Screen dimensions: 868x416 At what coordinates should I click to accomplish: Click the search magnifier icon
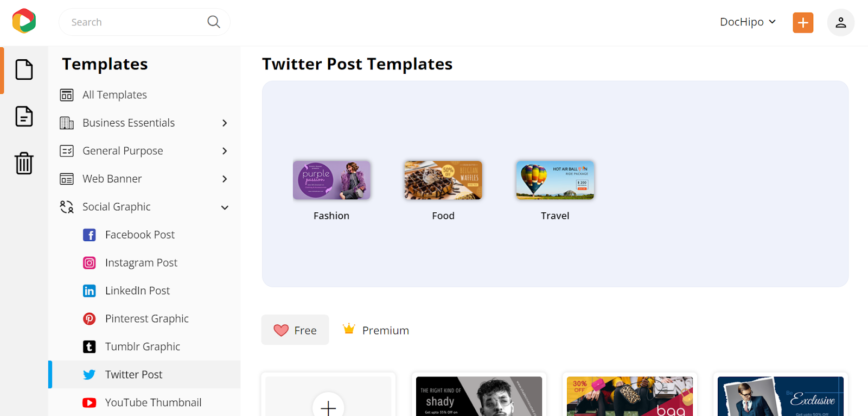[x=214, y=22]
